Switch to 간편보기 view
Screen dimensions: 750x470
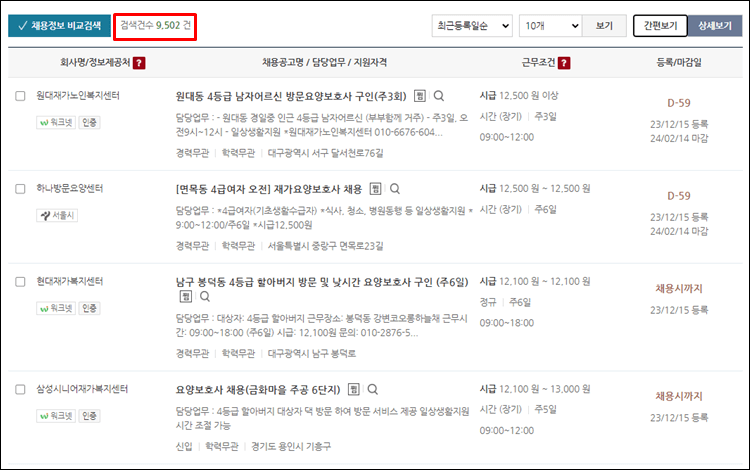tap(659, 26)
